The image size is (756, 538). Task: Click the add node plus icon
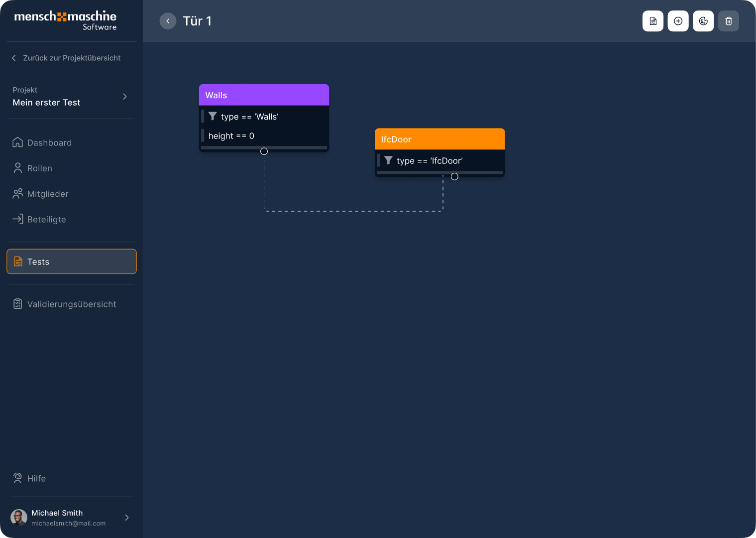pyautogui.click(x=678, y=21)
